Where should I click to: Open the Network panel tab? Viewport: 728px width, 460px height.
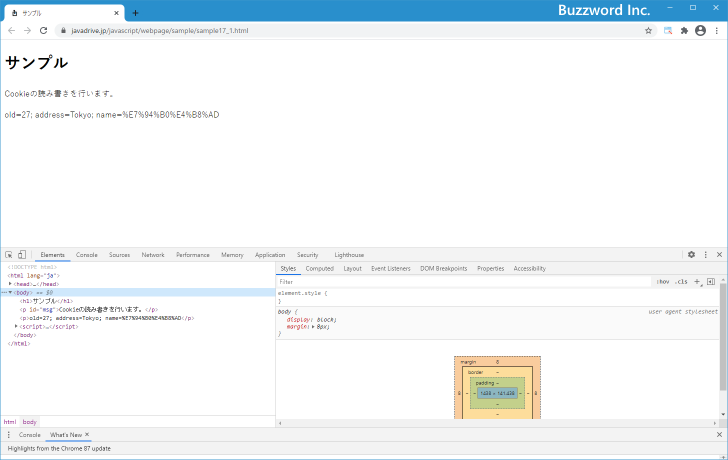[153, 255]
